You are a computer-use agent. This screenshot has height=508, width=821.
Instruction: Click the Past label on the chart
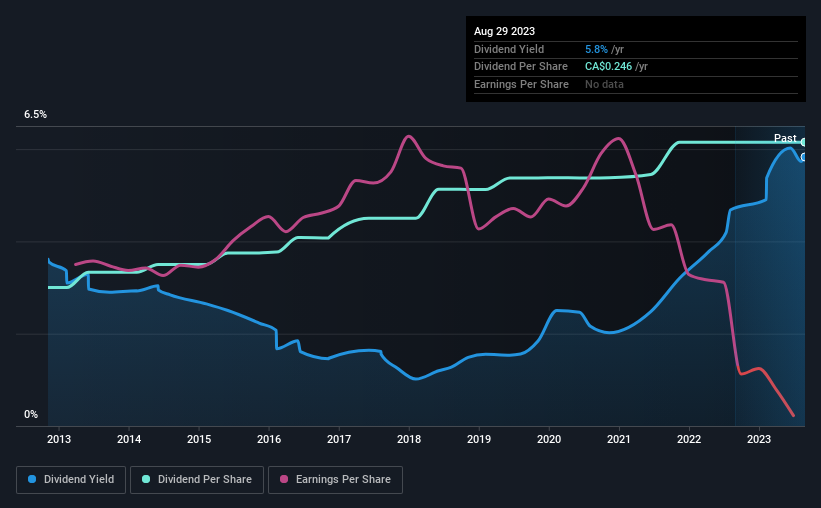point(785,138)
